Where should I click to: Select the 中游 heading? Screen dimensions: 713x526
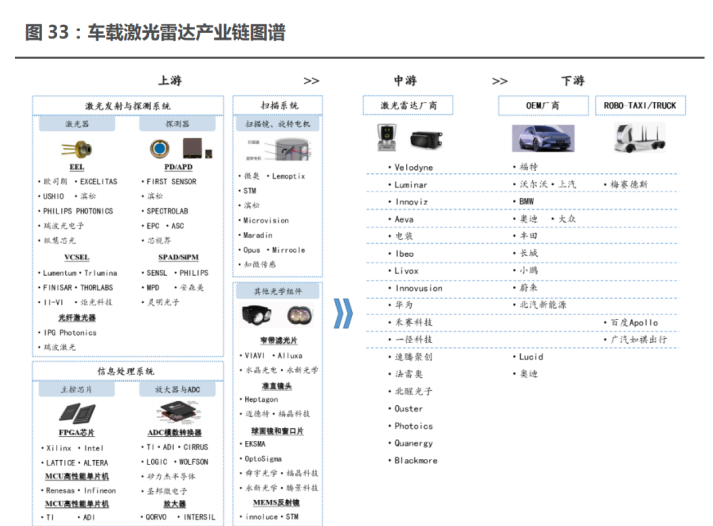(405, 80)
